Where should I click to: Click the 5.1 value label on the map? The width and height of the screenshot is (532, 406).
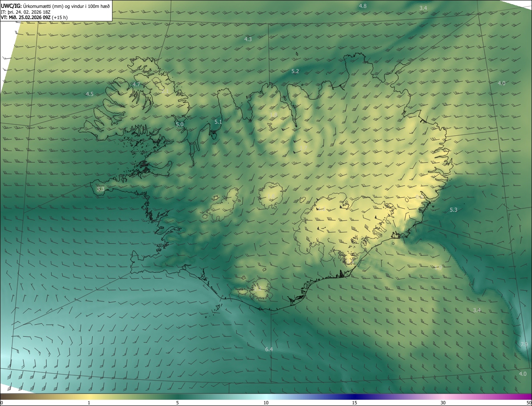click(218, 122)
